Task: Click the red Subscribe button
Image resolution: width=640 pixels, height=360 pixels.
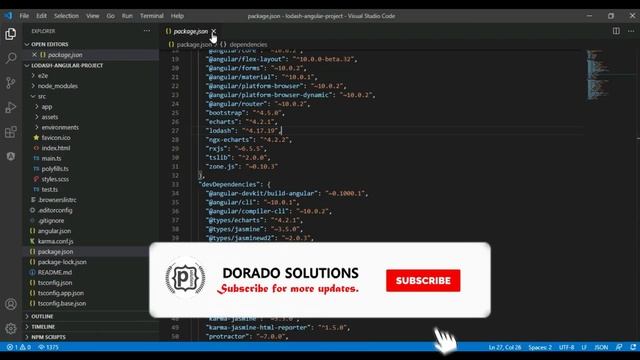Action: 423,280
